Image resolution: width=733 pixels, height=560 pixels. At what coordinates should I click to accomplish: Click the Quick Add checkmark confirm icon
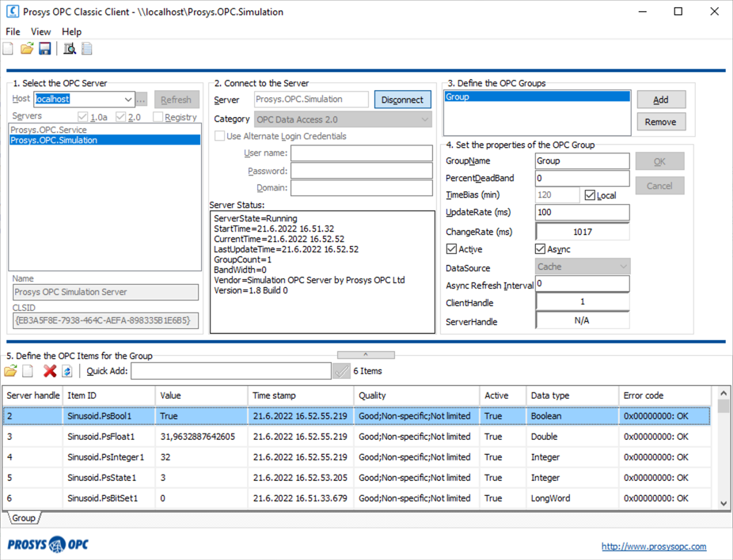point(341,371)
